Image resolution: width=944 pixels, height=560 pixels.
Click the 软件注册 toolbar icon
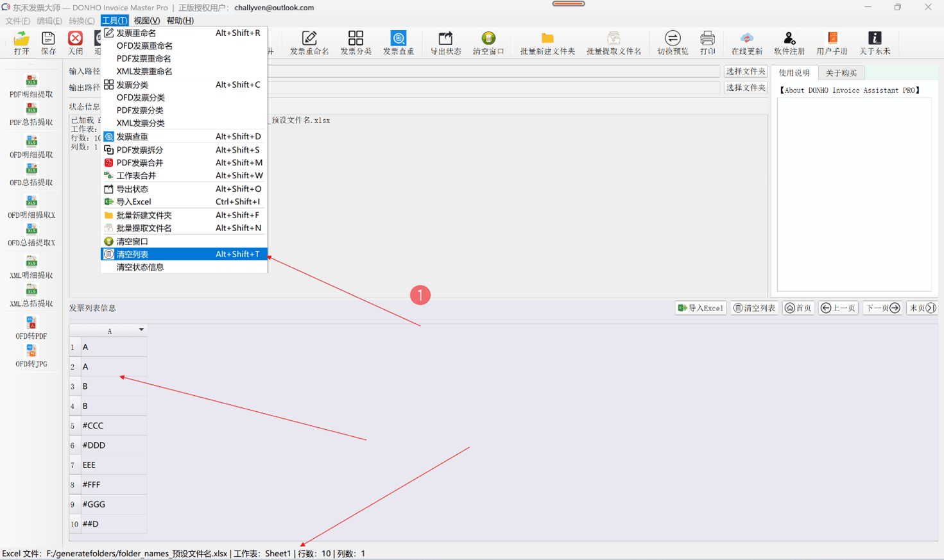pyautogui.click(x=789, y=42)
